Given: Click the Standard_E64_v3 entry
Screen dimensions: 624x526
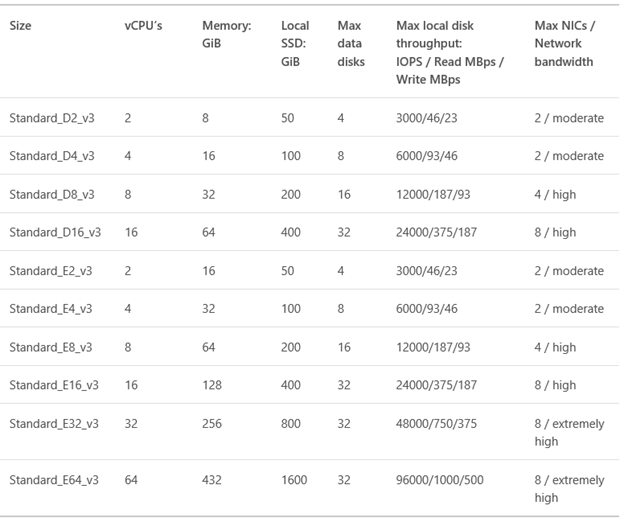Looking at the screenshot, I should click(54, 480).
